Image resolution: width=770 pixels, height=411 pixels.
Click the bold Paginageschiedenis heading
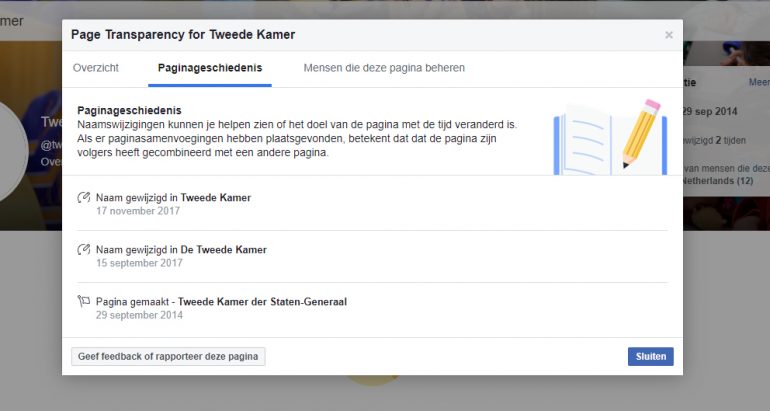pyautogui.click(x=129, y=110)
